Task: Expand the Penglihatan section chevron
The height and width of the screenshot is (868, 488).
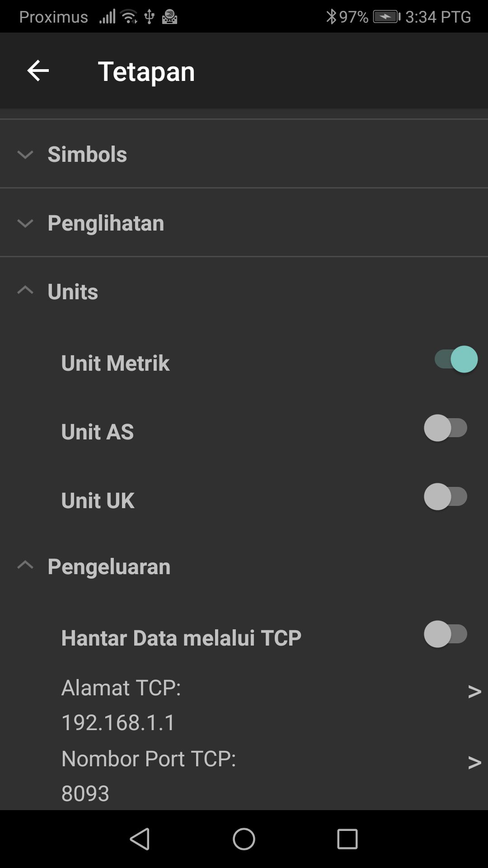Action: tap(25, 223)
